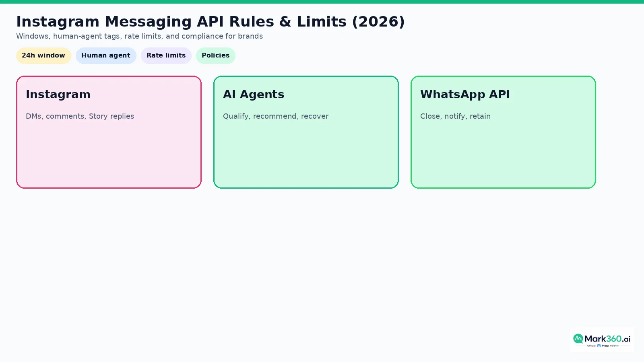This screenshot has width=644, height=362.
Task: Open the AI Agents card
Action: pyautogui.click(x=306, y=132)
